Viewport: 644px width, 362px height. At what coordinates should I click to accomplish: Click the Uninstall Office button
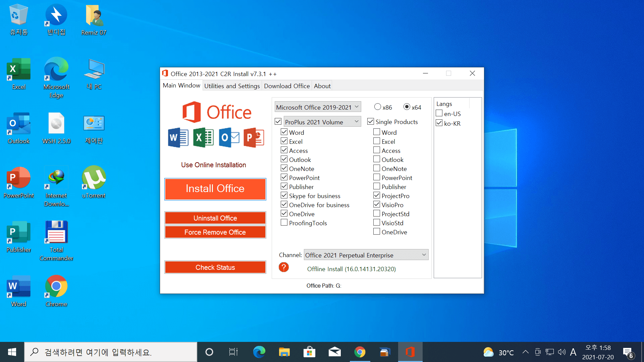(215, 218)
